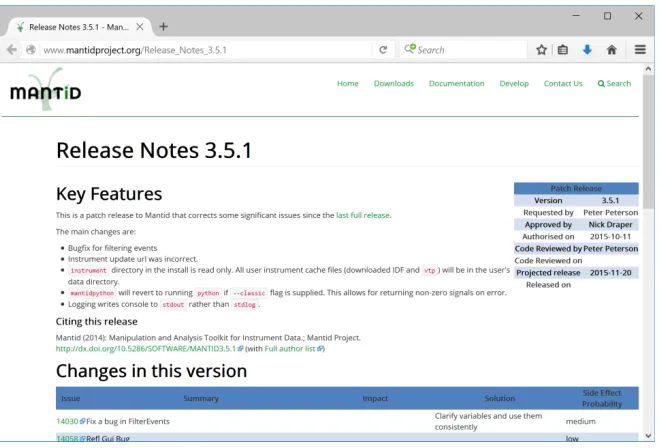Click the version value '3.5.1' cell
The image size is (662, 448).
point(610,201)
